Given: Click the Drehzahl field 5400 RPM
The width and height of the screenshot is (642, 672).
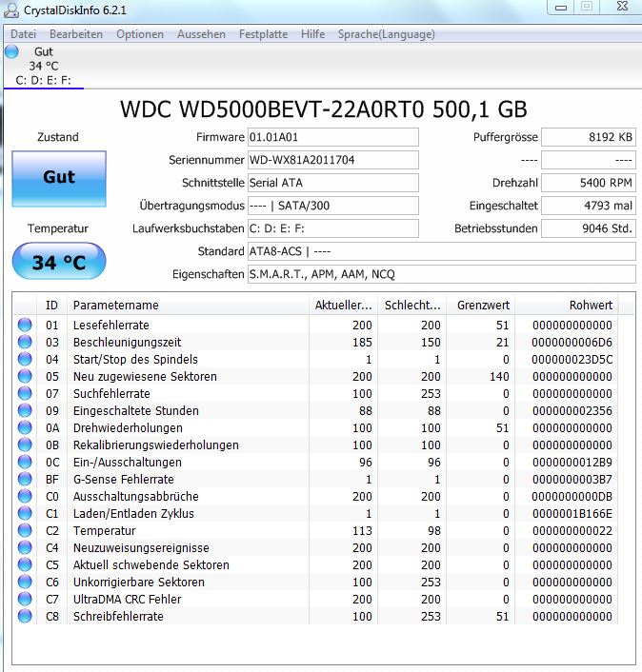Looking at the screenshot, I should [x=589, y=183].
